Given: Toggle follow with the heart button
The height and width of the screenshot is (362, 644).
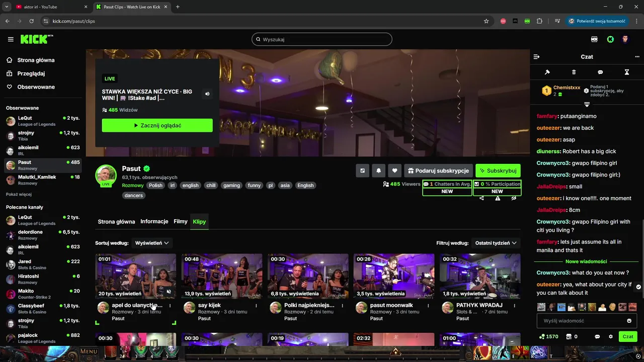Looking at the screenshot, I should [395, 171].
